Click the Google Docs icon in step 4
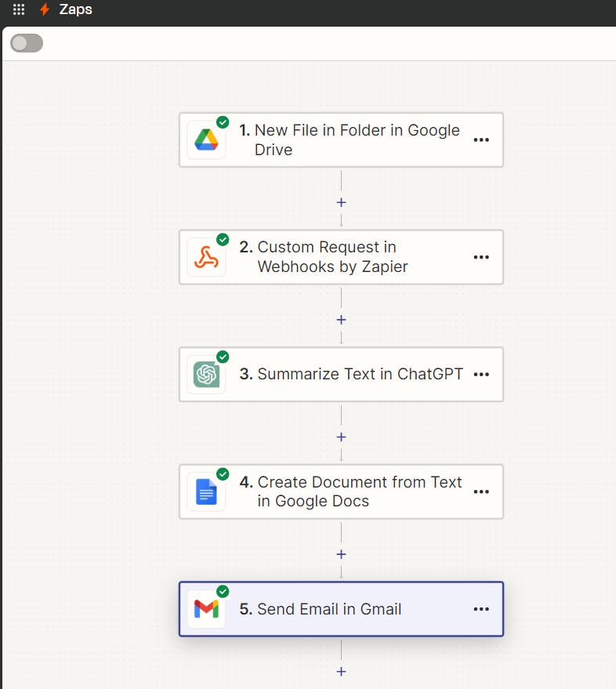This screenshot has height=689, width=616. tap(206, 492)
